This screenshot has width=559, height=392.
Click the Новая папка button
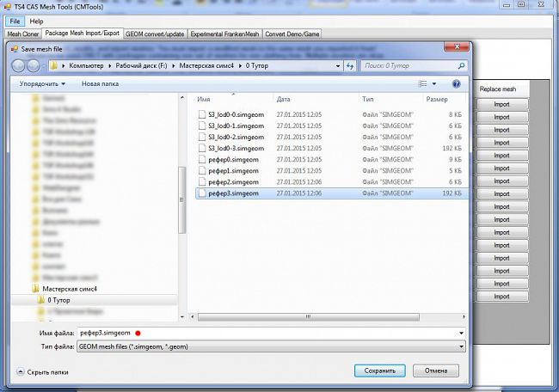coord(101,84)
